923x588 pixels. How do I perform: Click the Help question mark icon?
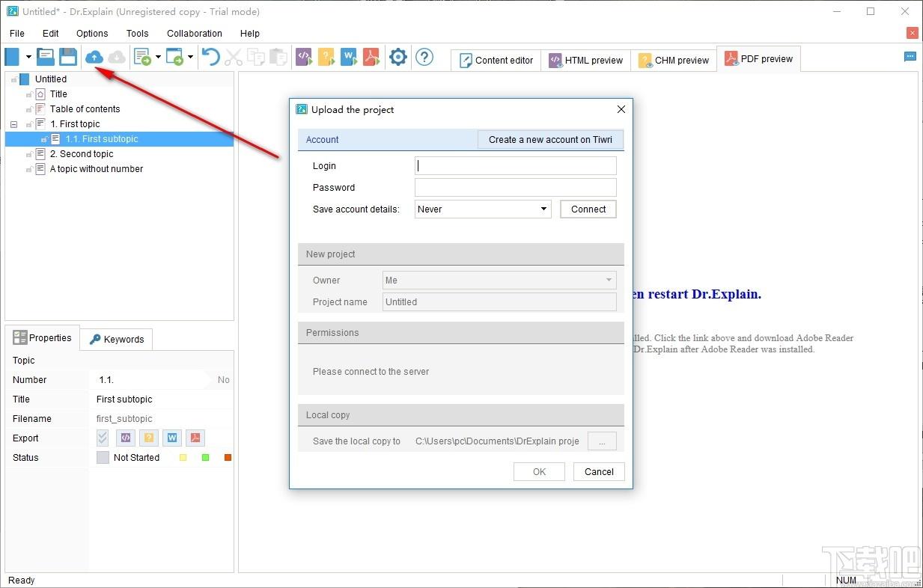coord(424,57)
